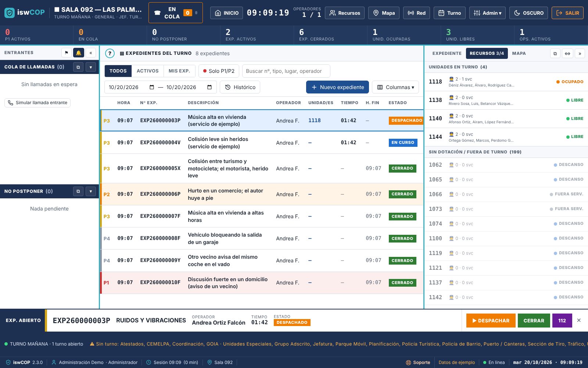Open the end date calendar picker icon

pos(209,87)
